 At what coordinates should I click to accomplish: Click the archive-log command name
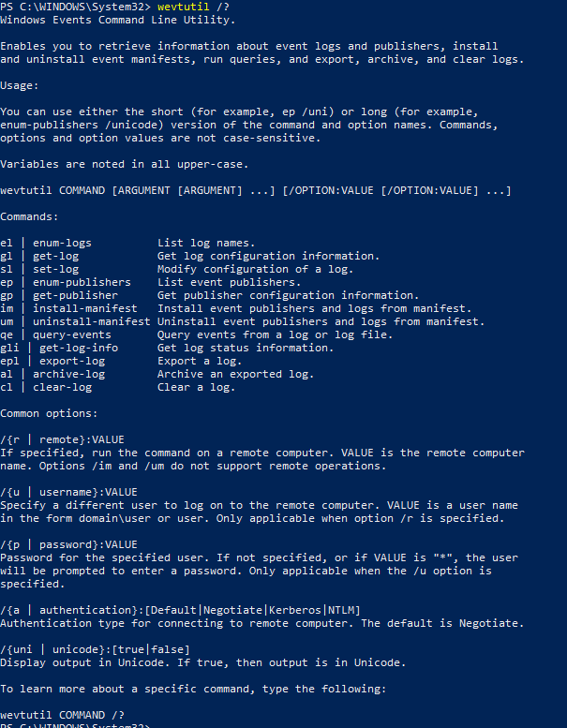click(x=68, y=374)
